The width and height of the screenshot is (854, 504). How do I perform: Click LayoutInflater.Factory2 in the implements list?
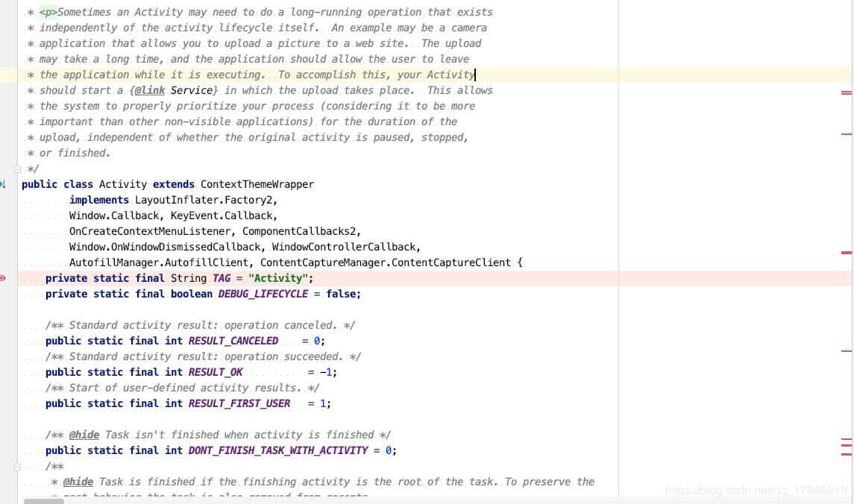pyautogui.click(x=203, y=201)
